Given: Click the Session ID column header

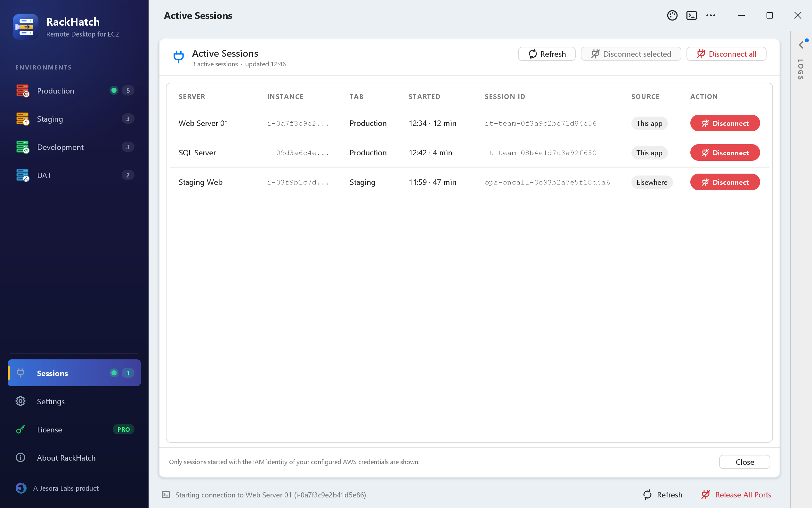Looking at the screenshot, I should click(504, 96).
